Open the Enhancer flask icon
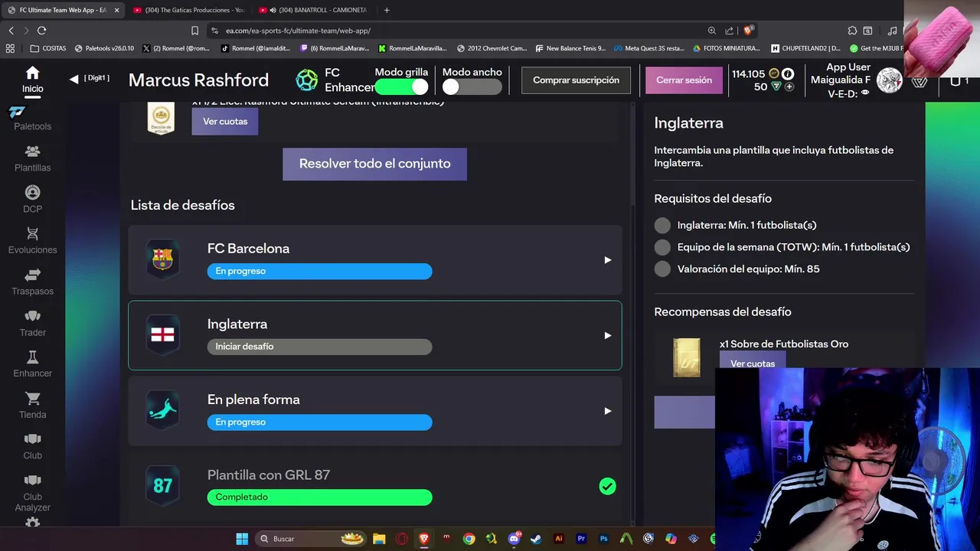 (32, 357)
